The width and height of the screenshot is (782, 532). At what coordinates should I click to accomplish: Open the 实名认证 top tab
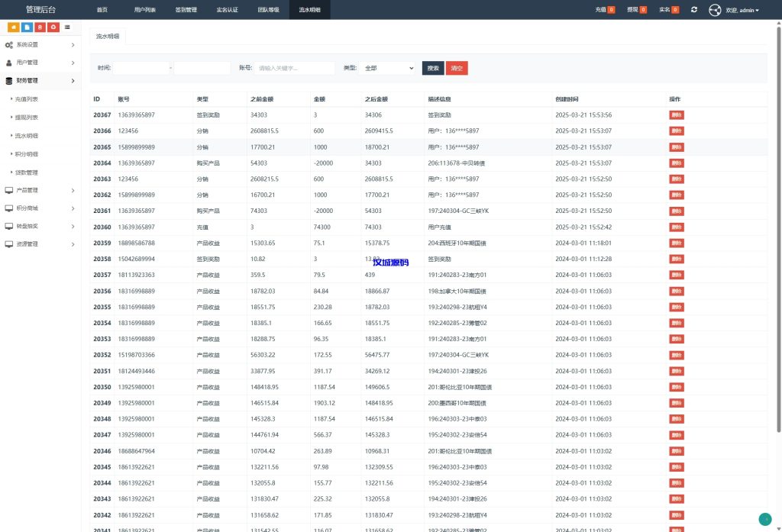[227, 10]
